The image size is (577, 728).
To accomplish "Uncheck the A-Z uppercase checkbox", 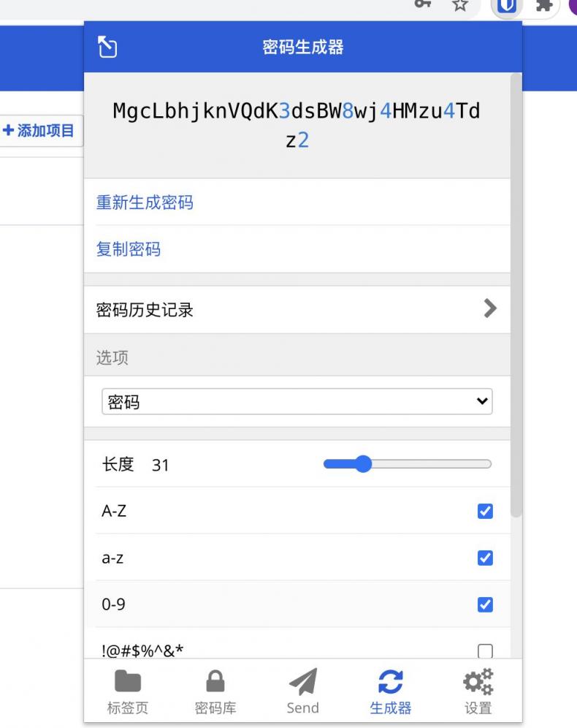I will click(x=485, y=512).
